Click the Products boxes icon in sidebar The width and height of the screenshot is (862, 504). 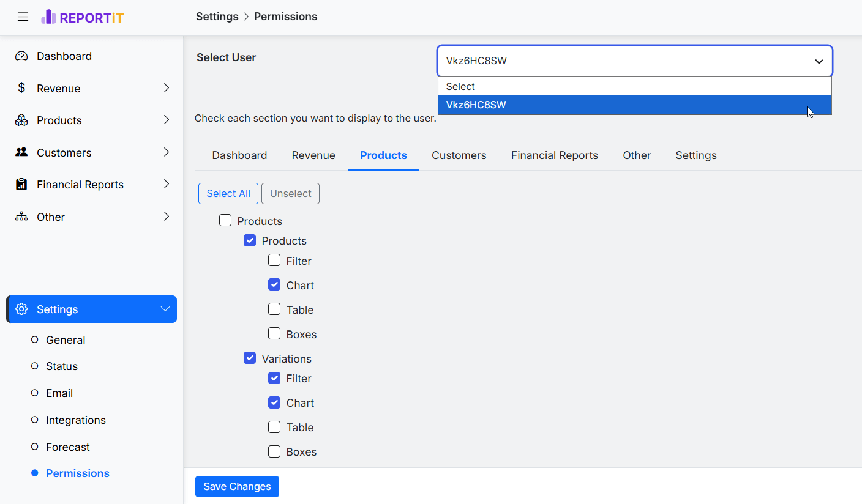click(x=21, y=120)
